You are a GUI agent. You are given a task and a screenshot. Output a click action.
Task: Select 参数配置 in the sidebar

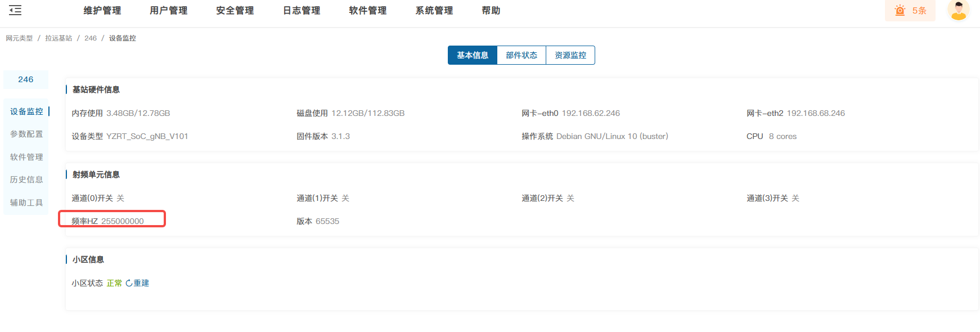[x=26, y=134]
